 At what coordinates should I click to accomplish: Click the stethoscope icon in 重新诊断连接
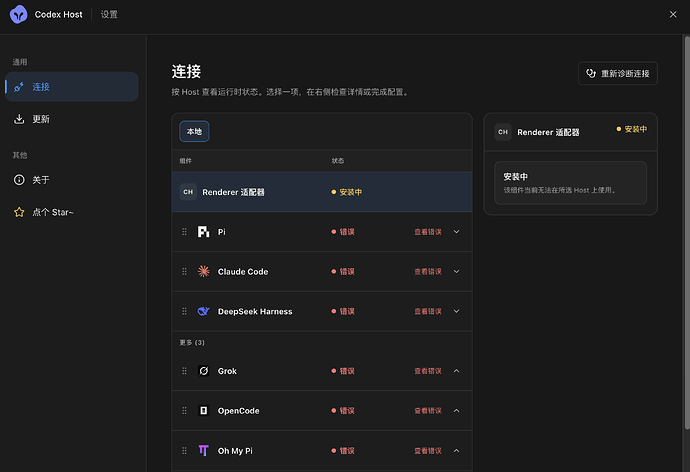[591, 73]
